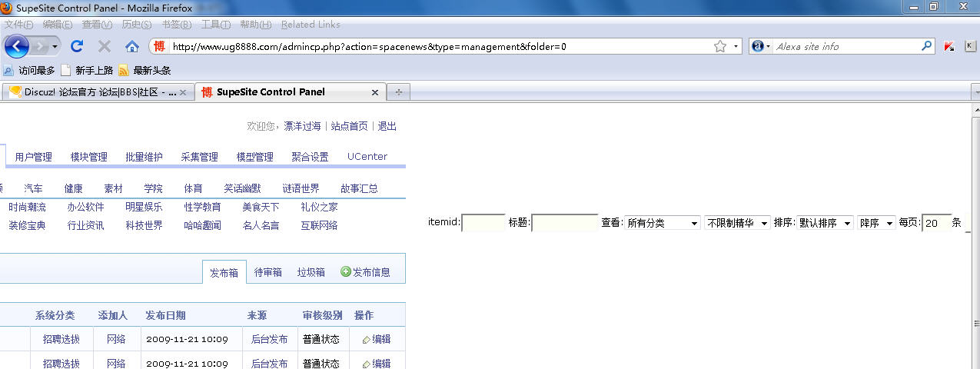Open the 访问最多 bookmark folder
980x369 pixels.
pyautogui.click(x=29, y=70)
